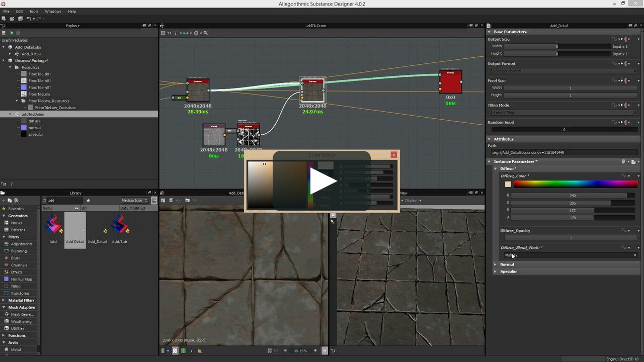Viewport: 644px width, 362px height.
Task: Adjust the Diffuse_Opacity slider
Action: (571, 238)
